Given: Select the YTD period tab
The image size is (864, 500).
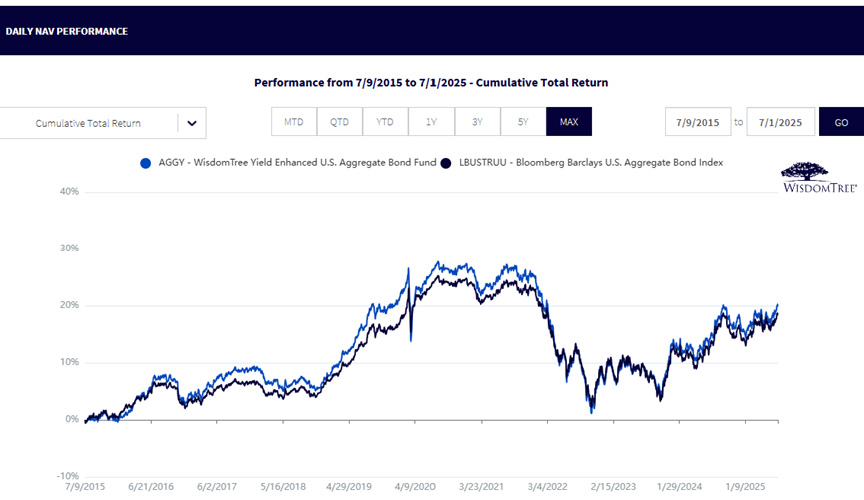Looking at the screenshot, I should [385, 122].
